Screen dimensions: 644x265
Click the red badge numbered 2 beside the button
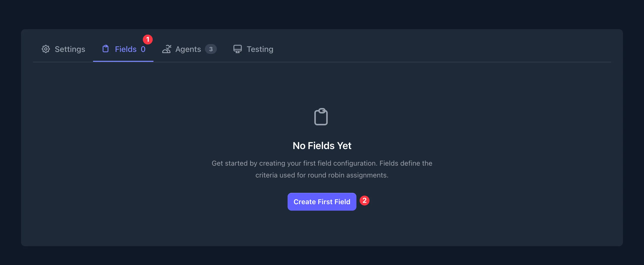365,200
